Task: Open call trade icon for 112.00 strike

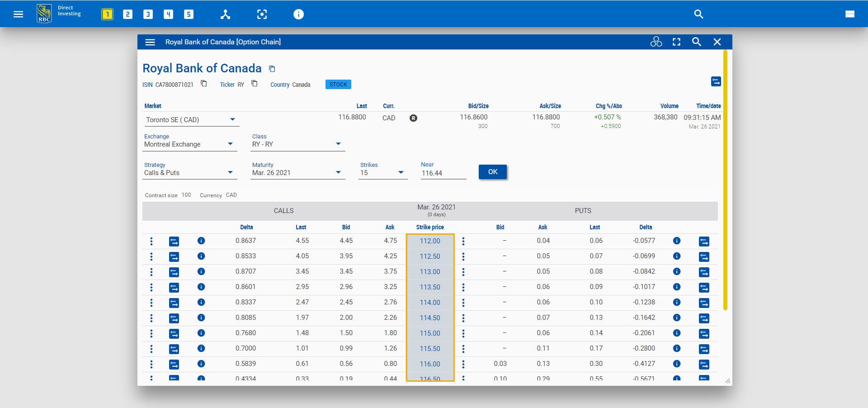Action: (174, 242)
